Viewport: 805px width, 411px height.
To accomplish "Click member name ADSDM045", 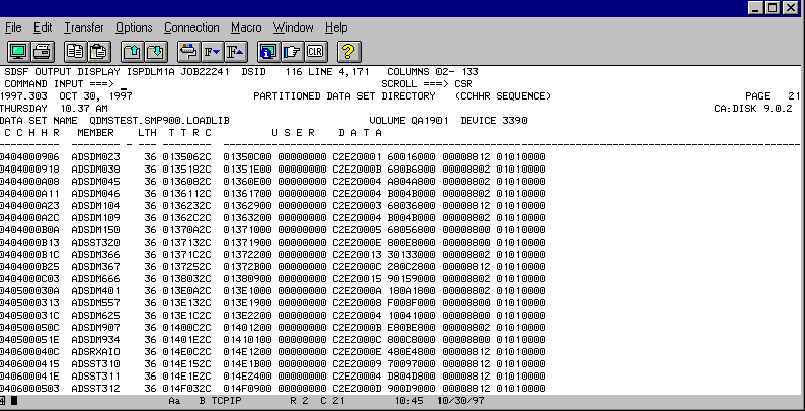I will (x=96, y=182).
